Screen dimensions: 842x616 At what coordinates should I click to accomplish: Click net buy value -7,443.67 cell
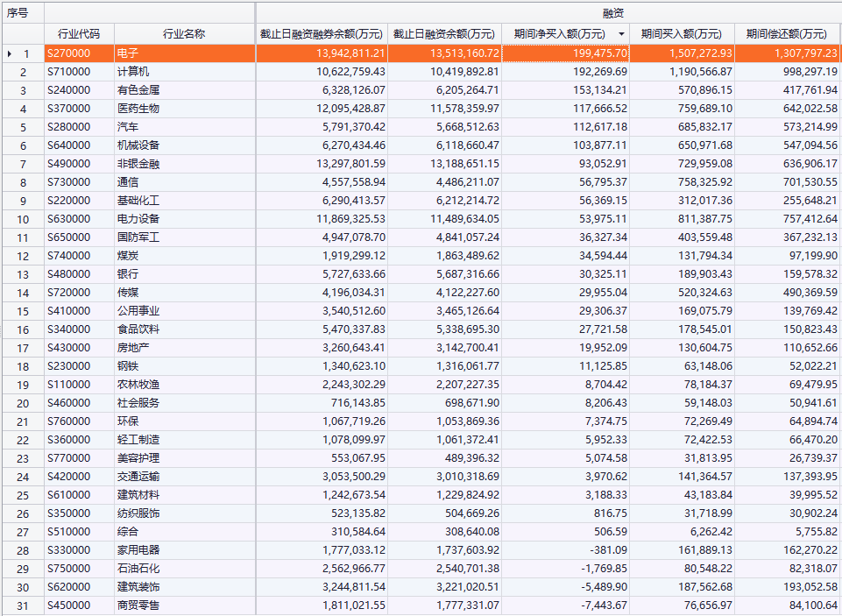pyautogui.click(x=565, y=605)
